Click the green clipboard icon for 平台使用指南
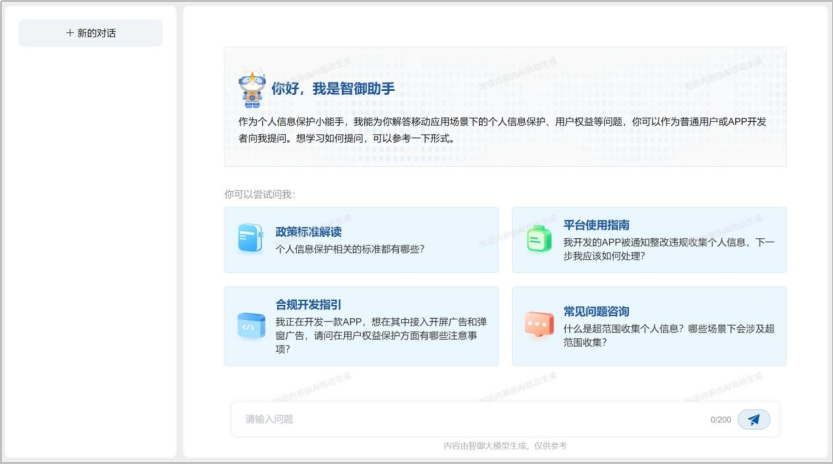This screenshot has width=833, height=464. (539, 238)
